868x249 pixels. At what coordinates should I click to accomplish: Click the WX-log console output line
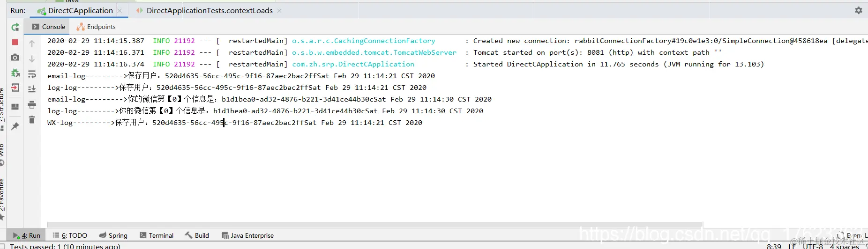tap(234, 123)
